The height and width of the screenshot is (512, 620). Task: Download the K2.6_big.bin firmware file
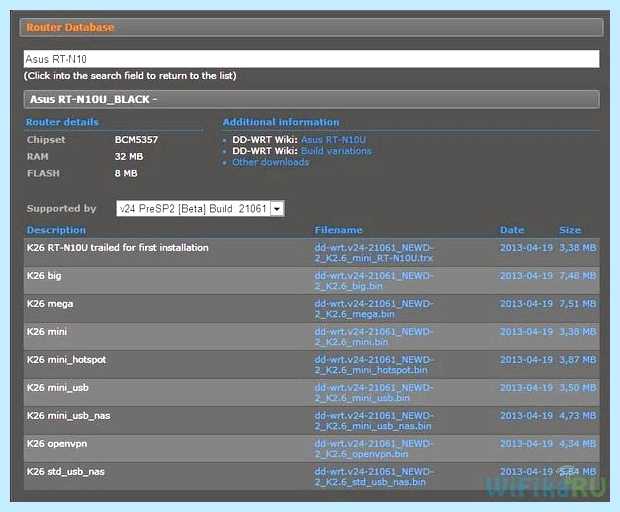pos(374,281)
